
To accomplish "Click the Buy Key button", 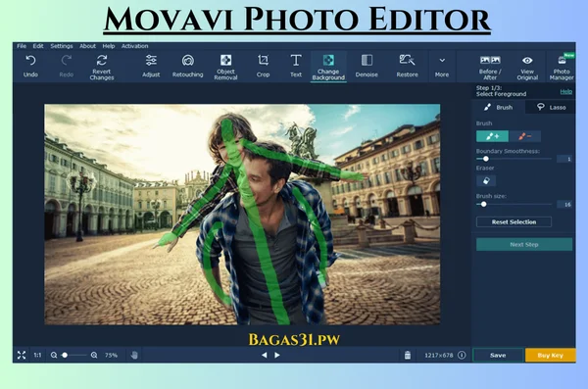I will pos(550,356).
